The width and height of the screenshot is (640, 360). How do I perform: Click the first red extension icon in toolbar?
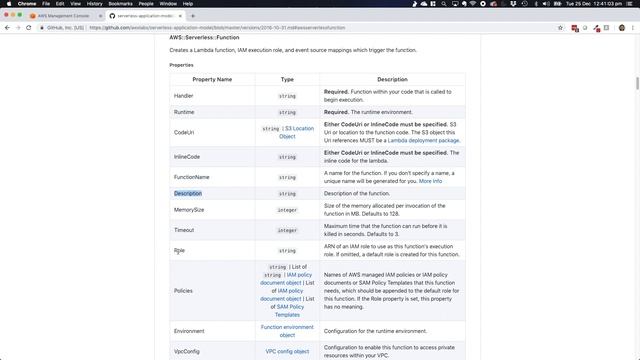click(575, 28)
